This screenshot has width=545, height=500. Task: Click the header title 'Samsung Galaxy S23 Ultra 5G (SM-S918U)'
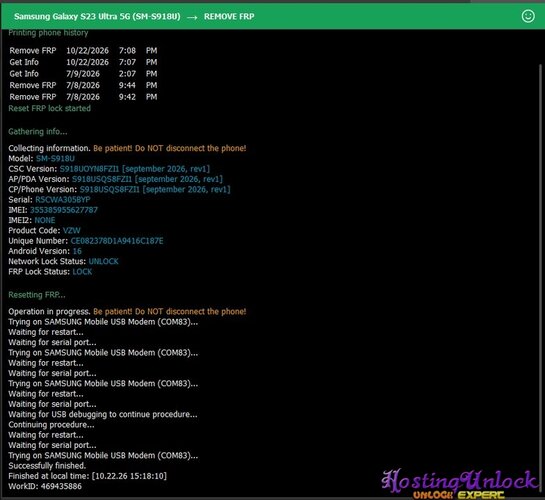tap(97, 16)
